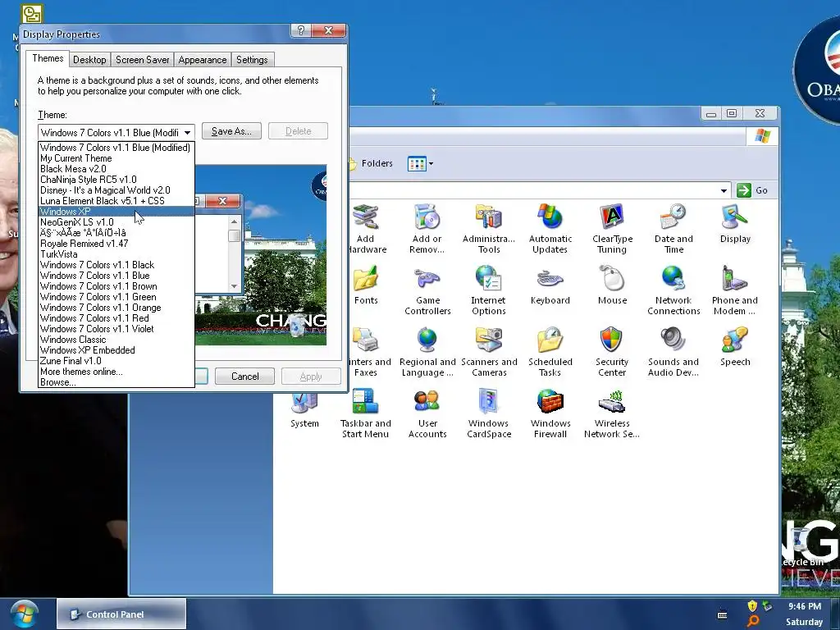Image resolution: width=840 pixels, height=630 pixels.
Task: Open the Fonts folder icon
Action: [366, 285]
